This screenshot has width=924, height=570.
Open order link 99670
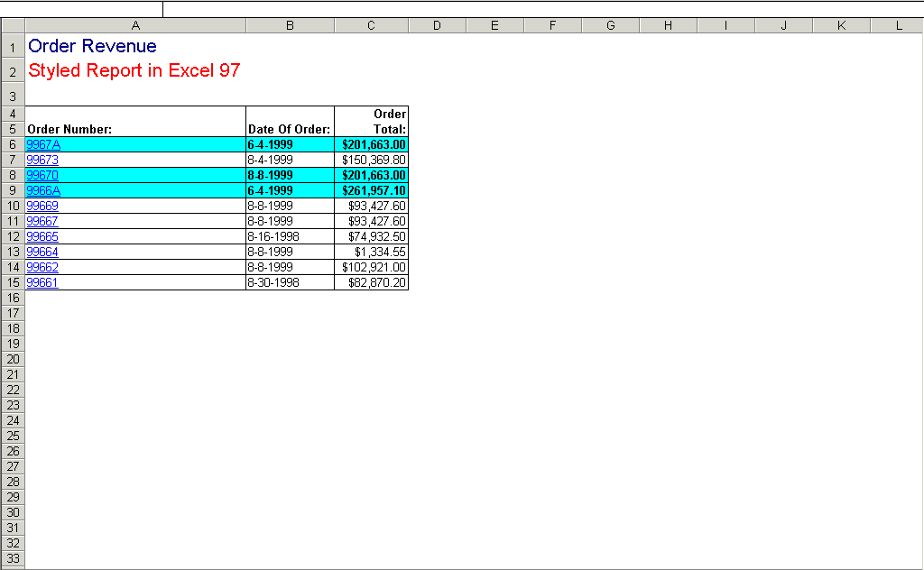(x=42, y=176)
